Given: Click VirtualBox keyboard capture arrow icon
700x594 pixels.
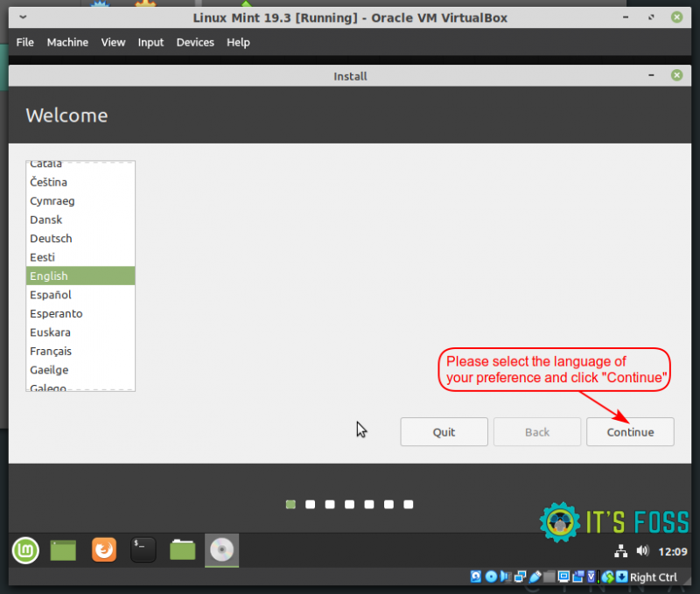Looking at the screenshot, I should [622, 577].
